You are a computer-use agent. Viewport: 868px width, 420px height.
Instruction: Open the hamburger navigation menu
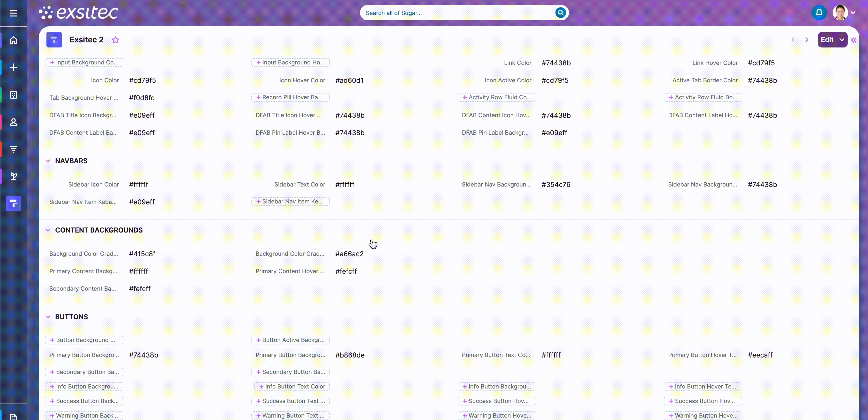(x=14, y=13)
